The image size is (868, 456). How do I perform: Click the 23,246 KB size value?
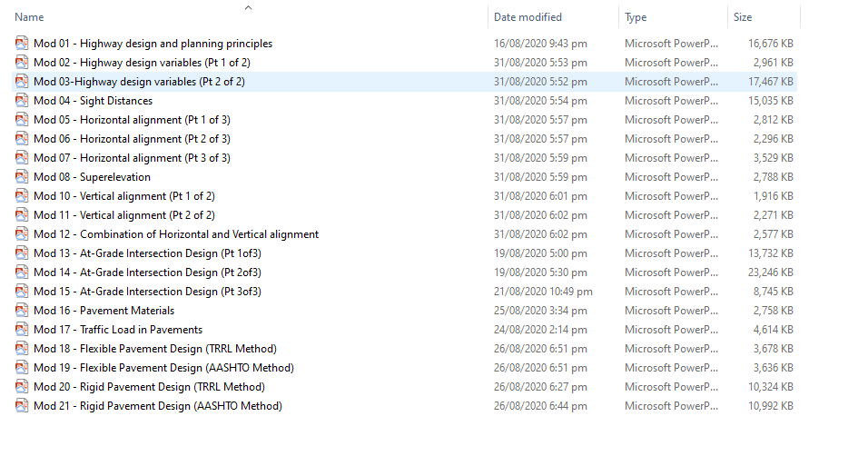pos(771,273)
